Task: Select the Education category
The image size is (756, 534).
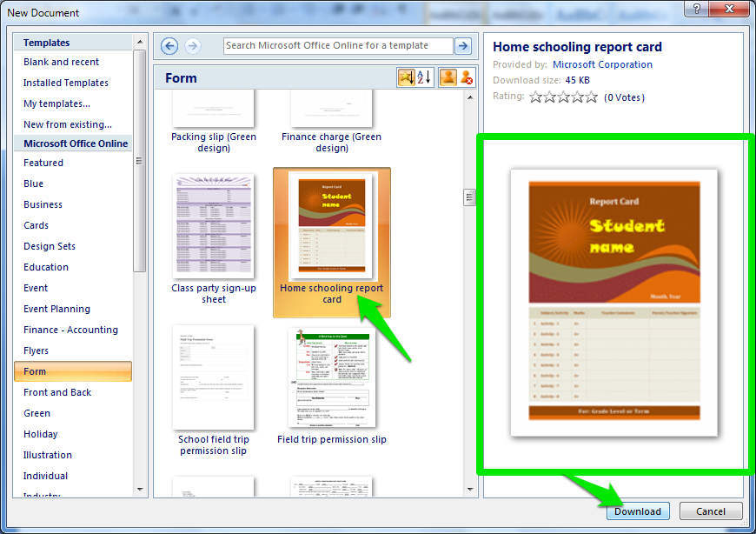Action: point(46,267)
